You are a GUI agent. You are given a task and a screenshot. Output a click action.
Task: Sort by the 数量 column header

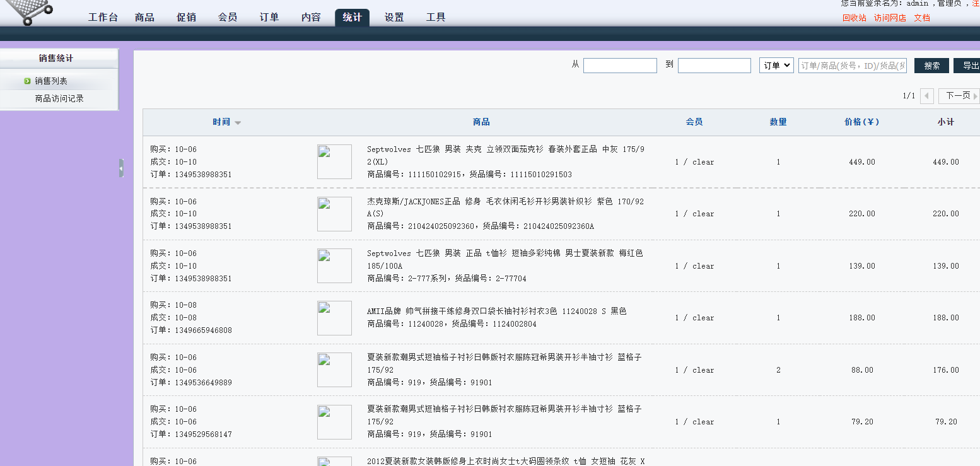tap(778, 122)
